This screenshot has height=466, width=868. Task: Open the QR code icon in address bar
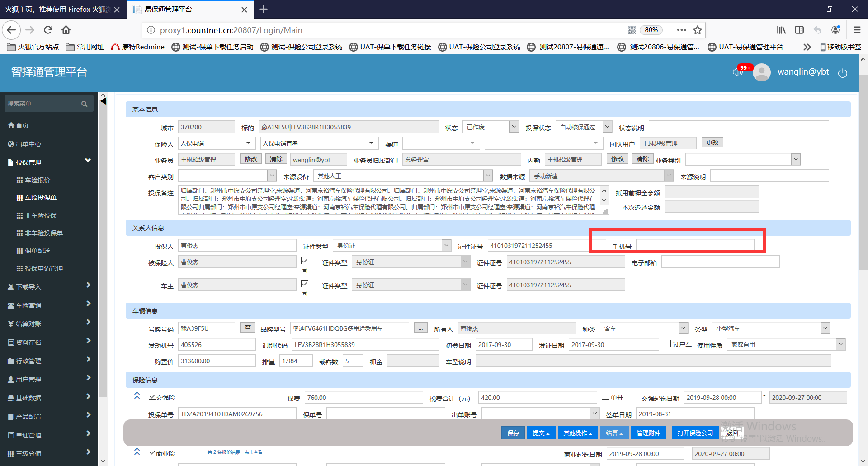coord(632,30)
